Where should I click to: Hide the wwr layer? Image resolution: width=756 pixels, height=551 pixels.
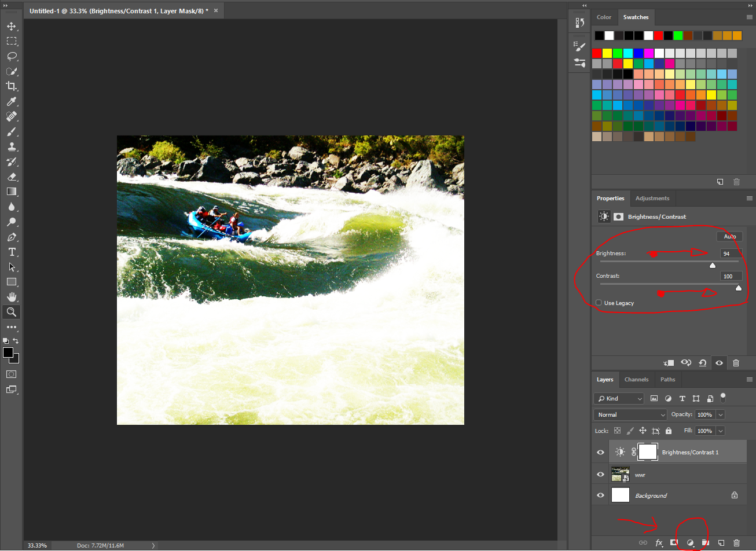click(600, 474)
